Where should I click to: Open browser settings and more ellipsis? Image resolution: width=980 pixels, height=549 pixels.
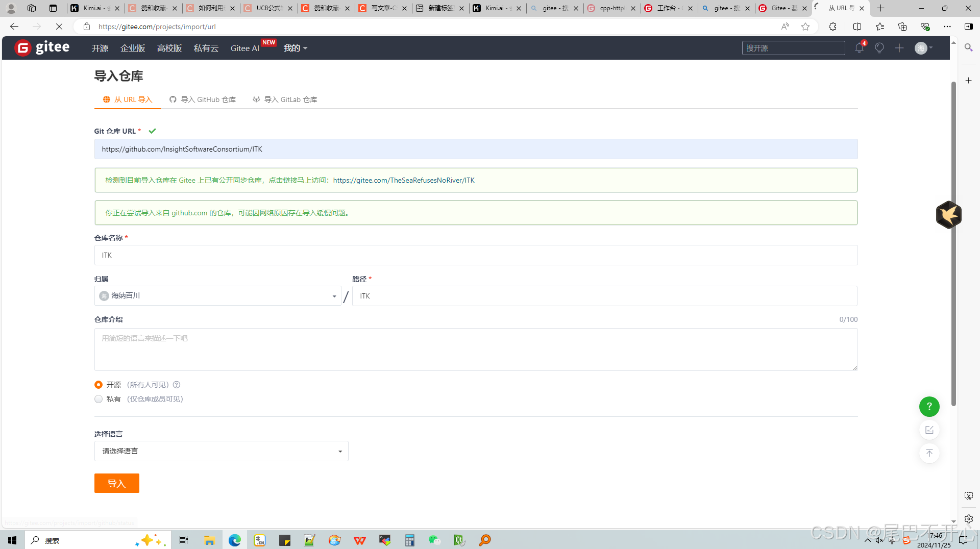947,27
